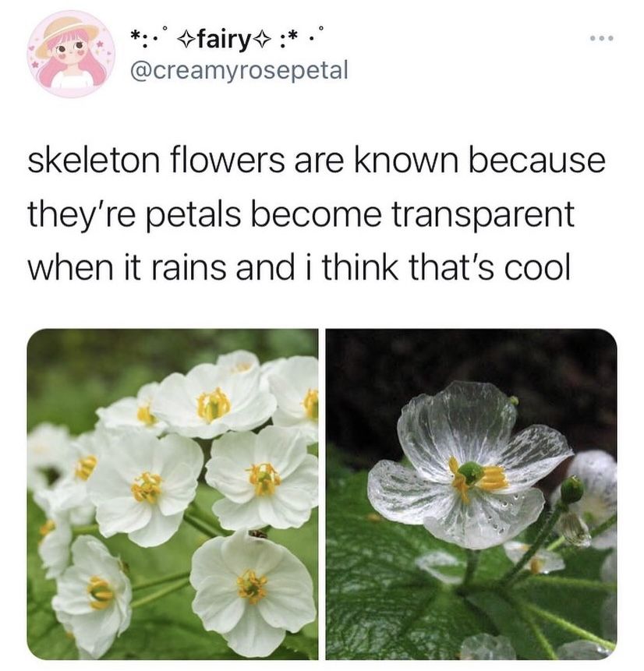Click the sparkle symbol before fairy

pos(187,41)
